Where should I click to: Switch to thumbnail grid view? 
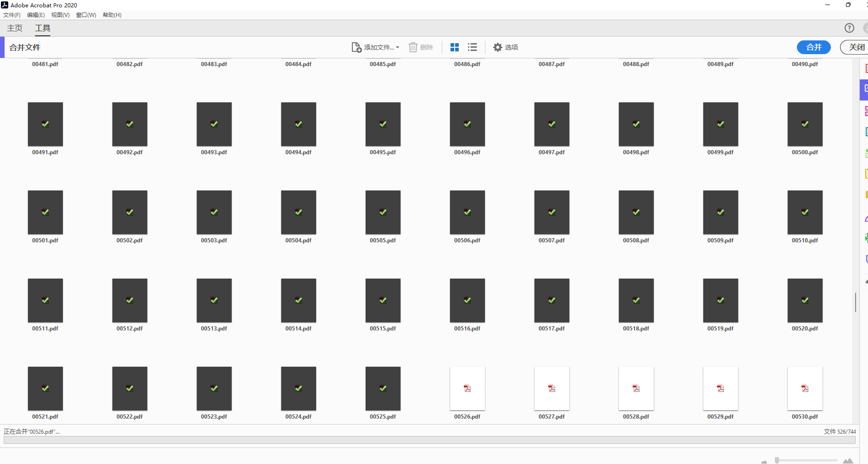[455, 47]
